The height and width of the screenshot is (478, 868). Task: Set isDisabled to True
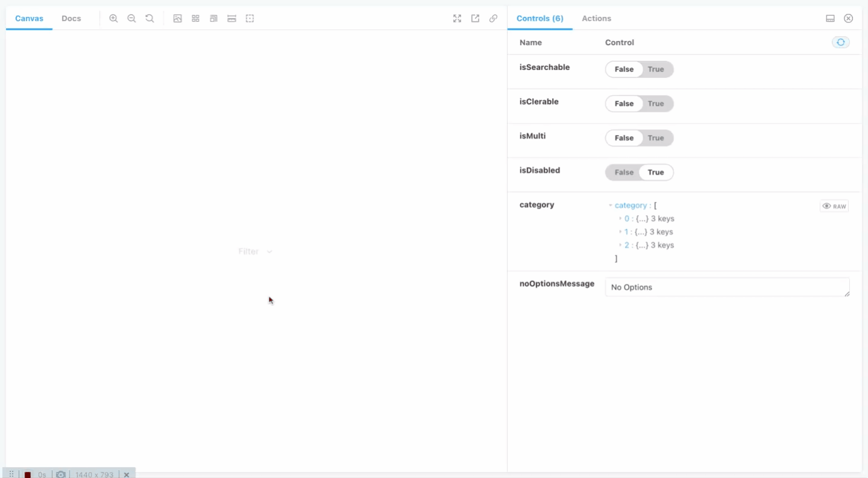pos(656,172)
